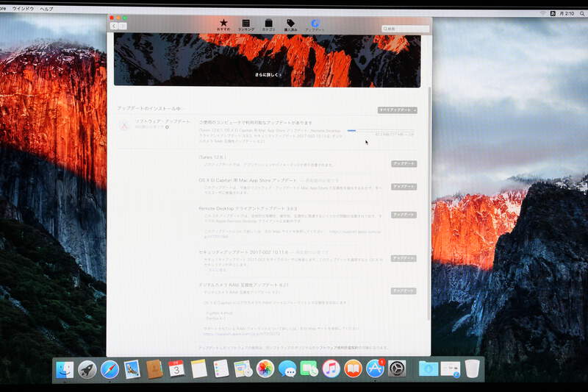588x392 pixels.
Task: Open the ランキング top charts tab
Action: 246,25
